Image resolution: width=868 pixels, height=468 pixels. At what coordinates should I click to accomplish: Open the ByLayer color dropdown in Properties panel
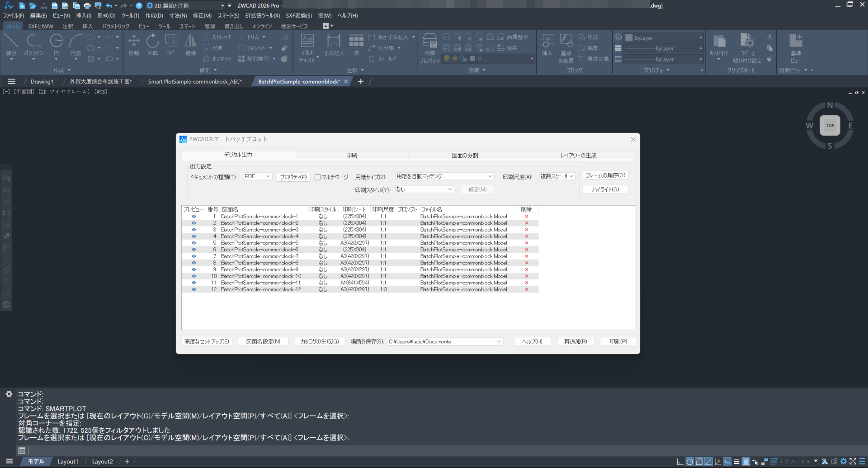tap(664, 38)
